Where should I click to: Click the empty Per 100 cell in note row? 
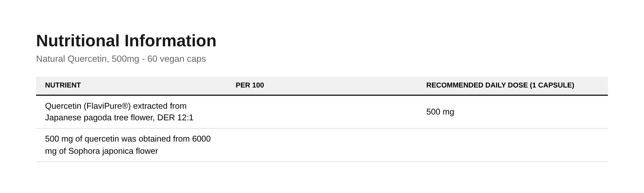322,145
